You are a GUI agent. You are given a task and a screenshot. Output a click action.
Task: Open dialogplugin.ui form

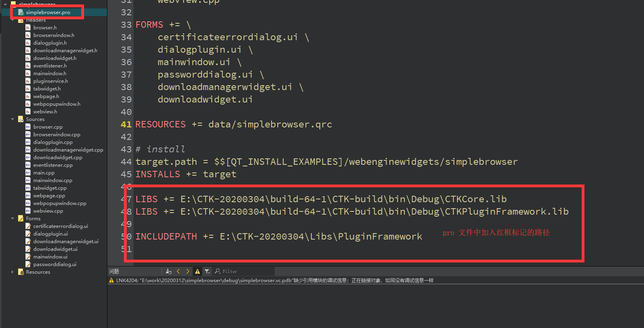pyautogui.click(x=50, y=234)
